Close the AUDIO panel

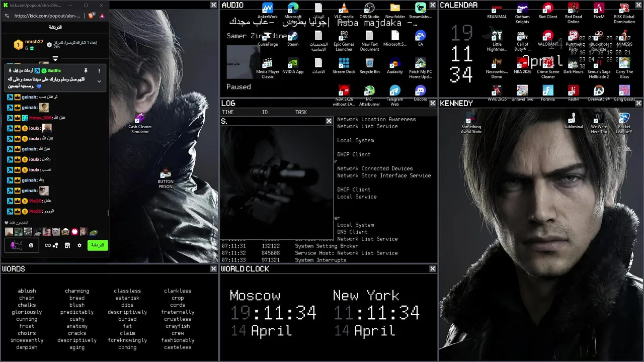433,5
